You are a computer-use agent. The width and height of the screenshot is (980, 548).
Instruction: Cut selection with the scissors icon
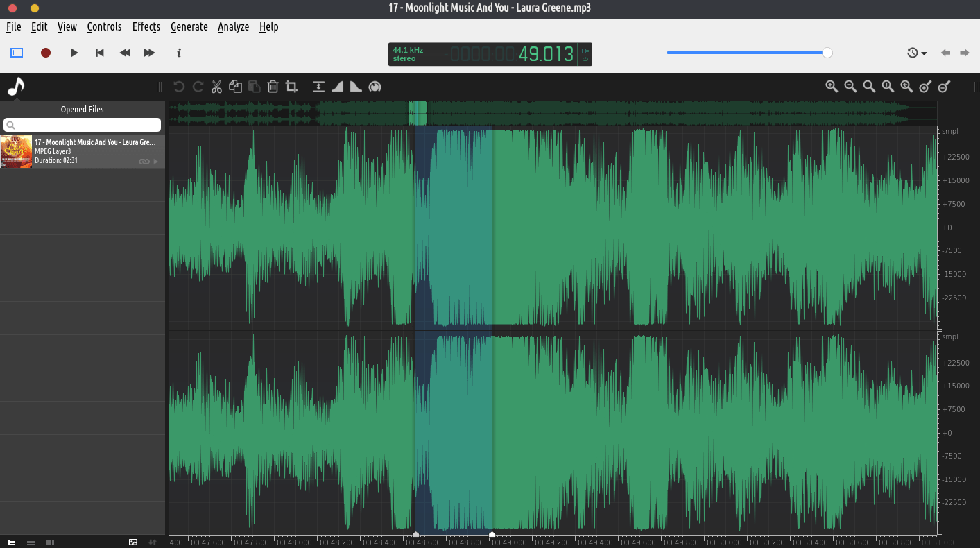point(216,87)
